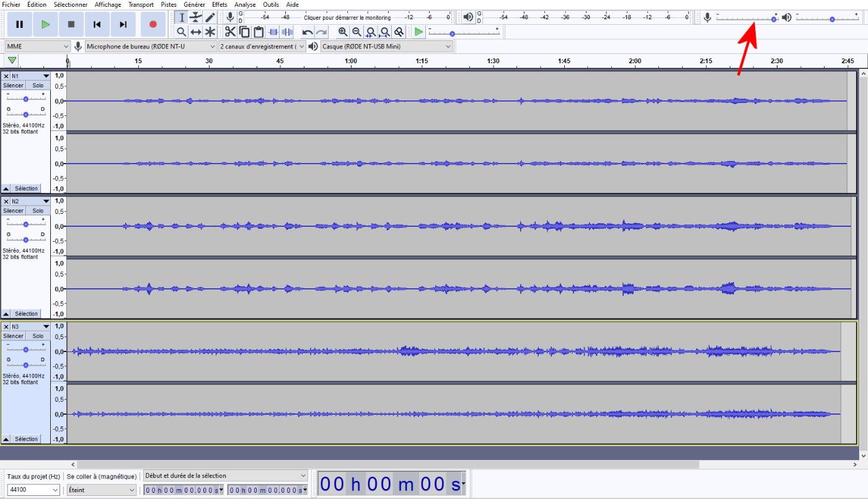Adjust the playback volume slider
The image size is (868, 499).
click(x=827, y=17)
